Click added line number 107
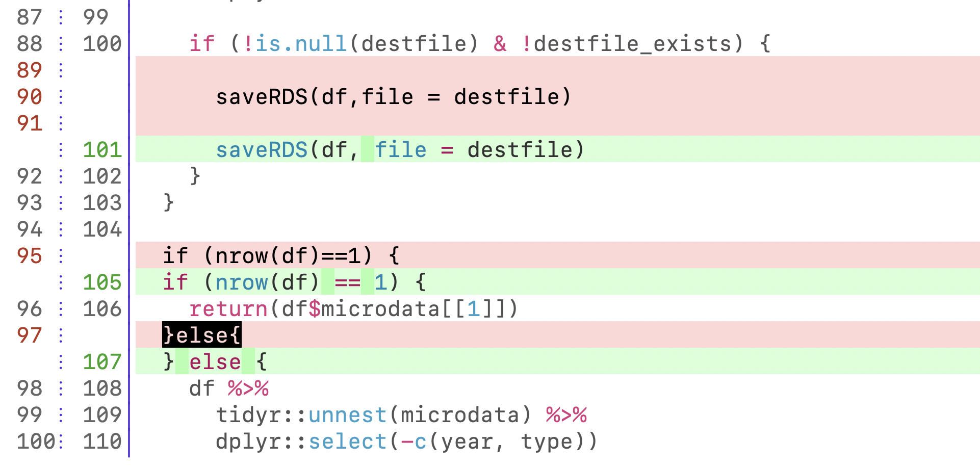The image size is (980, 467). [102, 362]
